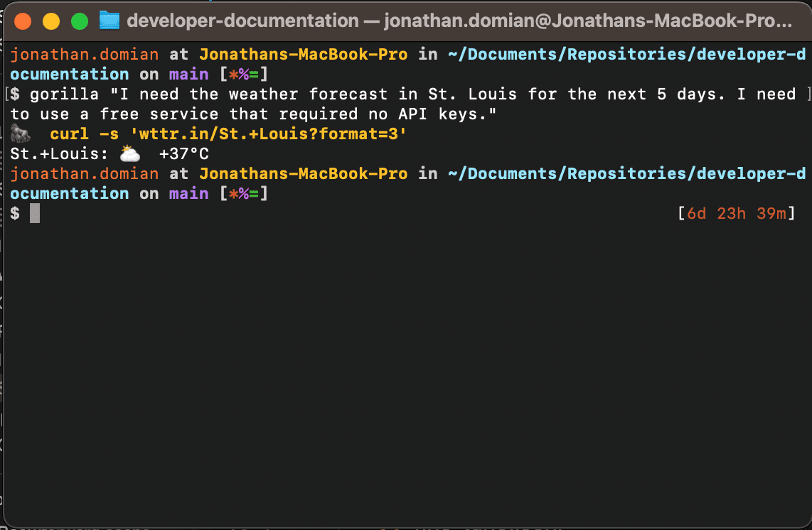Click Jonathans-MacBook-Pro hostname in the last prompt
Screen dimensions: 812x530
coord(303,173)
